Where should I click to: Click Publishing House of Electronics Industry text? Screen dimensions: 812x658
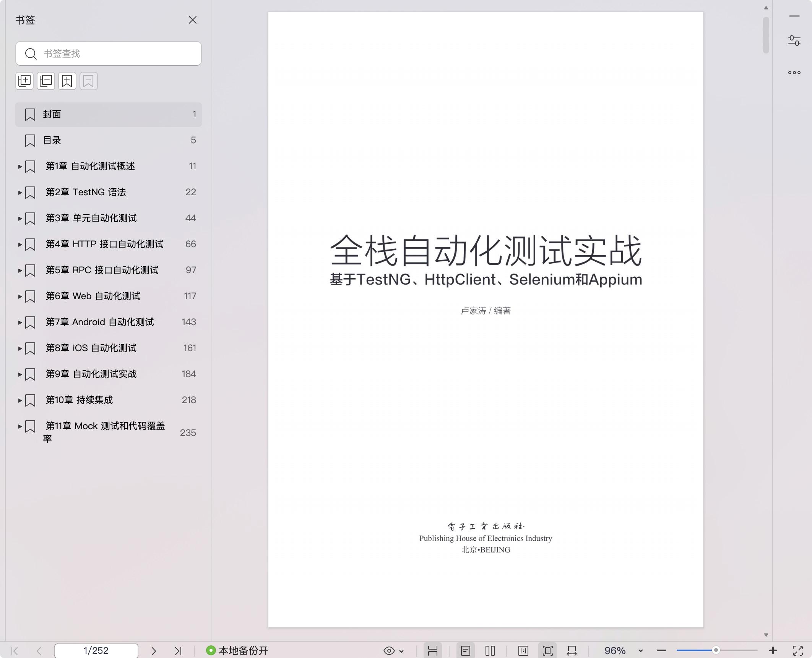[486, 538]
